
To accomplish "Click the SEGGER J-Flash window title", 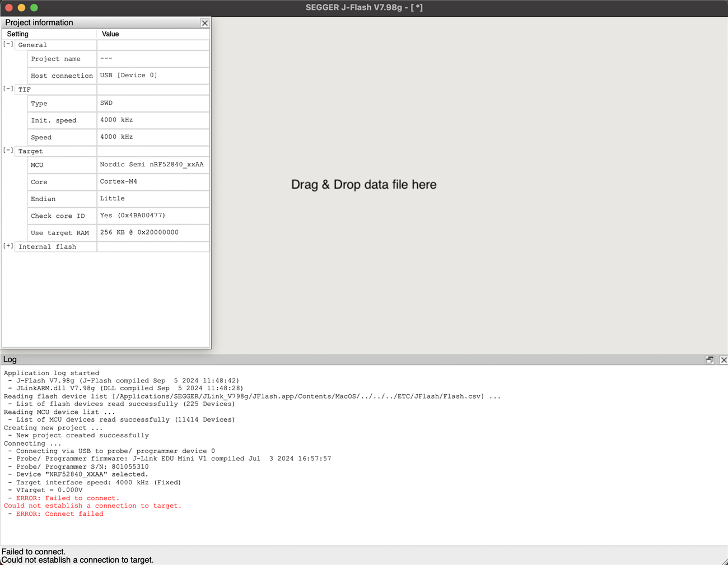I will tap(364, 8).
